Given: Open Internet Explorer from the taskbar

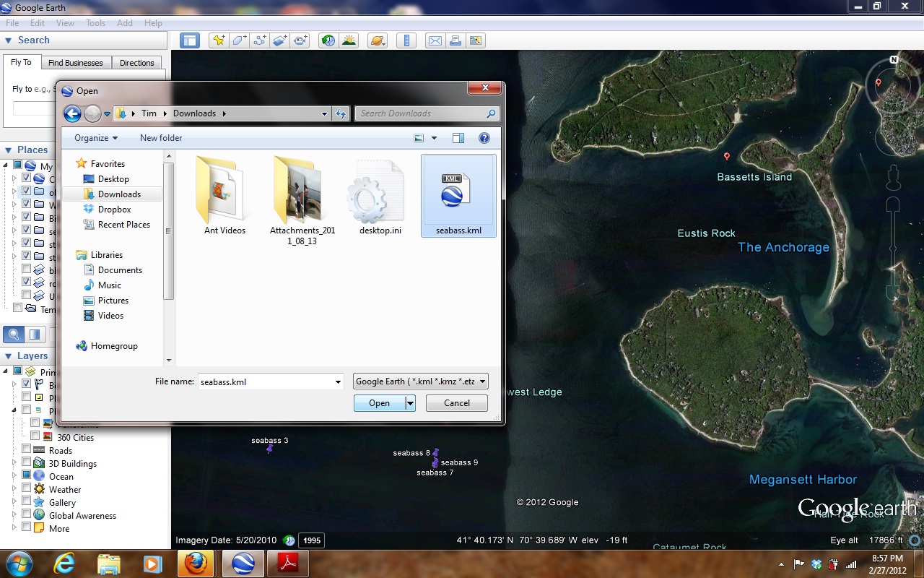Looking at the screenshot, I should pyautogui.click(x=65, y=563).
